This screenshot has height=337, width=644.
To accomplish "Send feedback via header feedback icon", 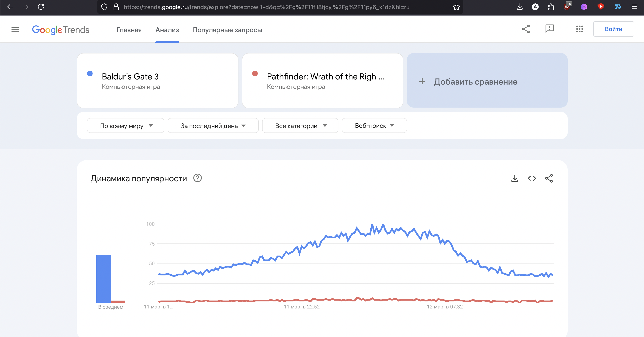I will click(x=550, y=29).
